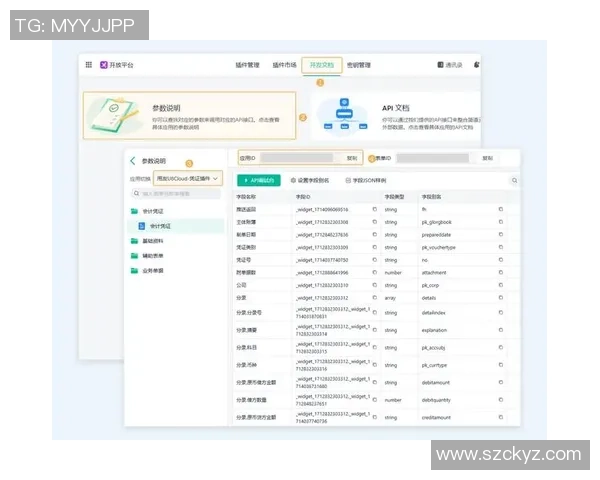Screen dimensions: 600x480
Task: Copy field ID in the prepareddate row
Action: pos(375,235)
